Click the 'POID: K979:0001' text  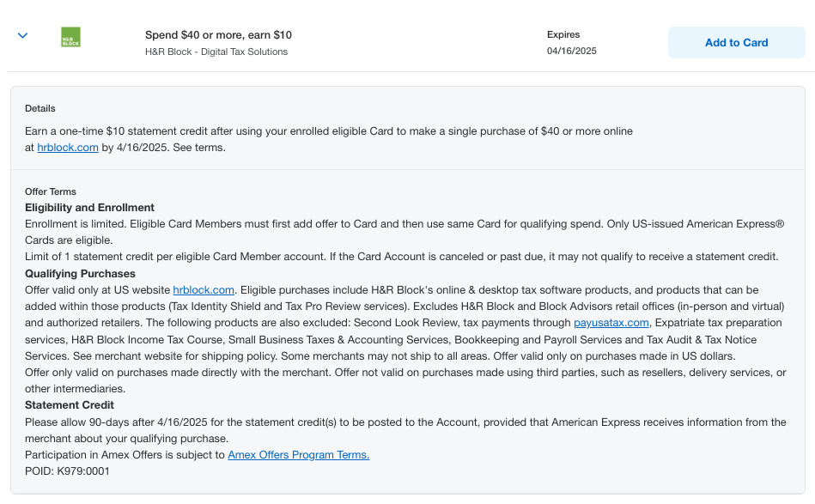(67, 471)
